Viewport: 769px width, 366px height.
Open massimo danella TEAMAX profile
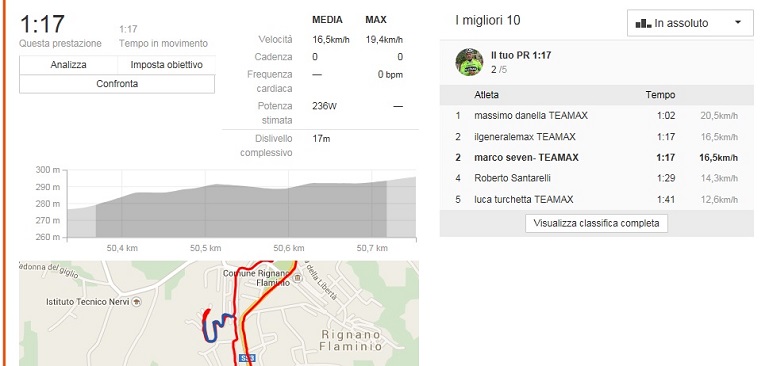531,116
